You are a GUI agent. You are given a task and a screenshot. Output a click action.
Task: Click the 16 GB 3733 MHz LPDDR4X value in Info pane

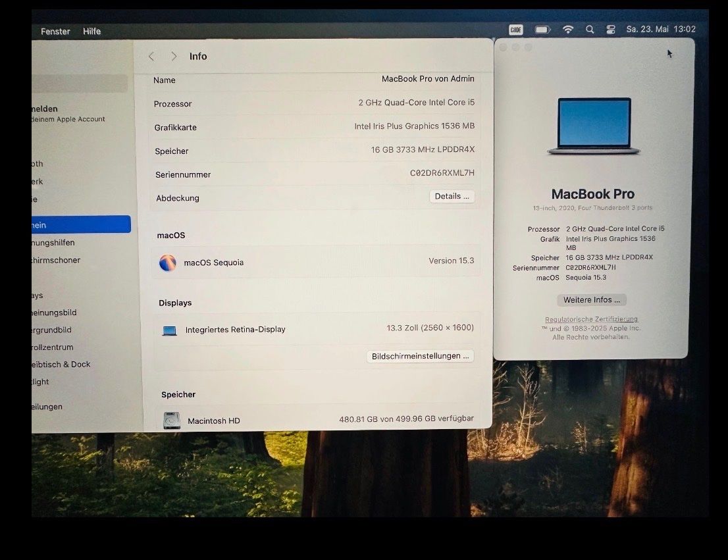pyautogui.click(x=423, y=149)
